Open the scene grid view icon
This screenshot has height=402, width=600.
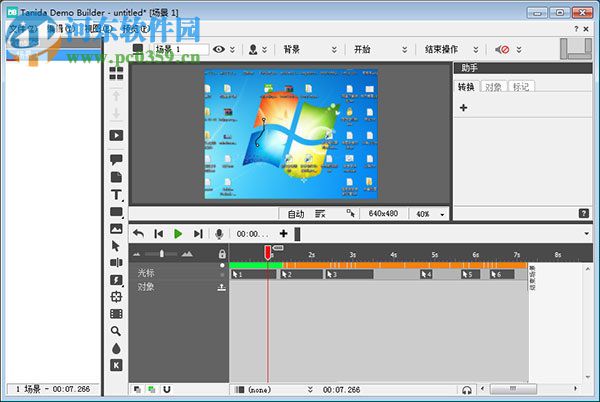click(x=116, y=73)
